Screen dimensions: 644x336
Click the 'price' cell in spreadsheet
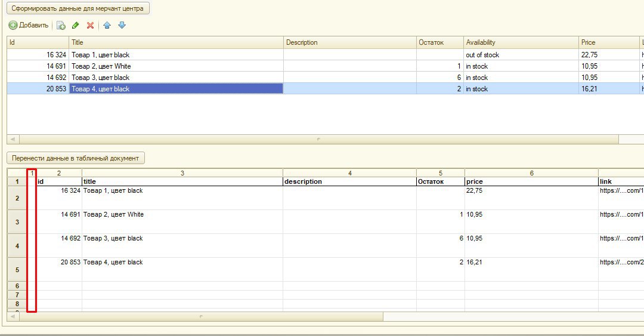coord(531,181)
